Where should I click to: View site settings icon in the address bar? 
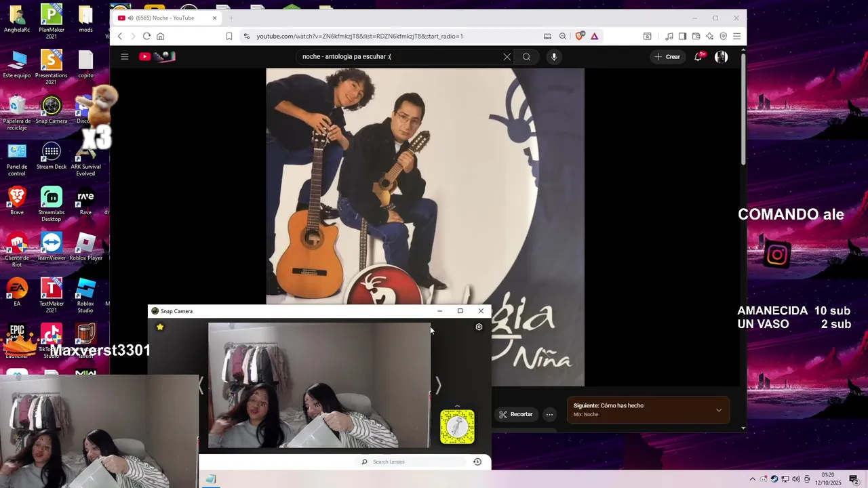(246, 36)
